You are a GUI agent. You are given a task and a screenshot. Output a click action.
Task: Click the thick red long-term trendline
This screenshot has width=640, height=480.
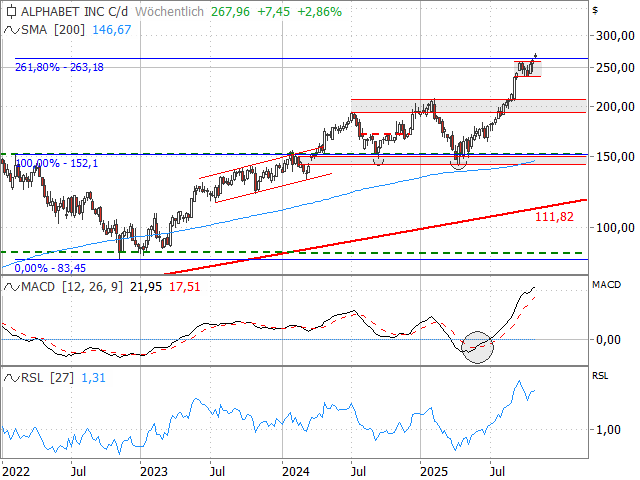tap(400, 230)
